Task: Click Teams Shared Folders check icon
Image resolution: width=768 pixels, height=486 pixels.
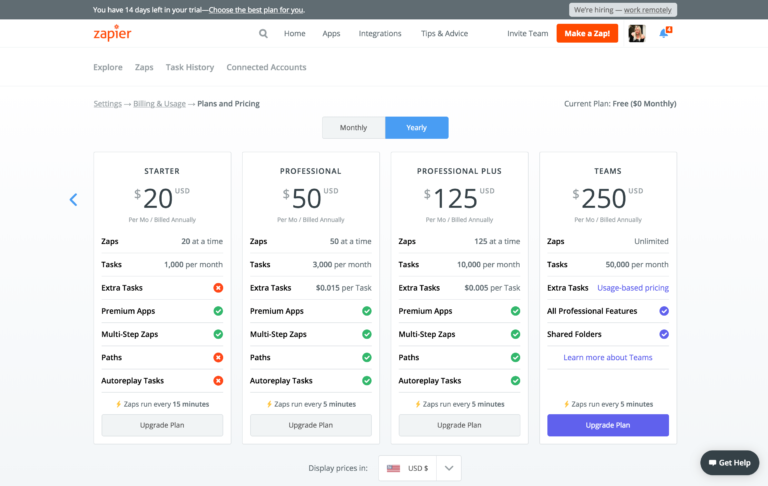Action: [664, 334]
